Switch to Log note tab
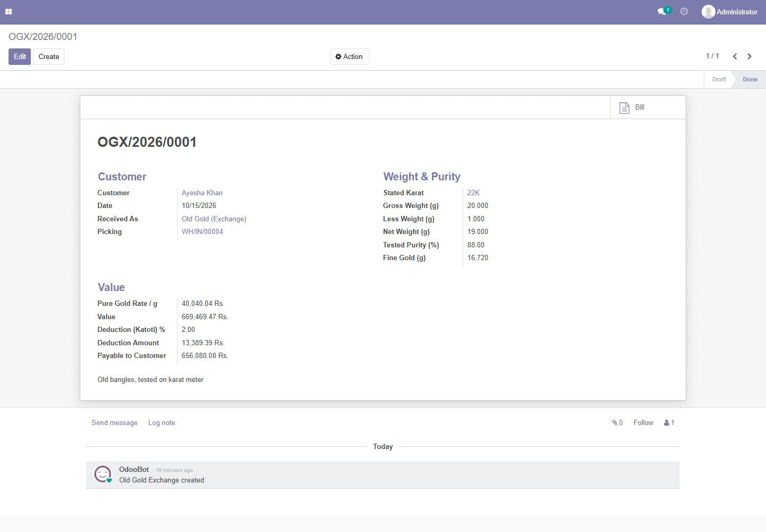The height and width of the screenshot is (532, 766). coord(162,423)
